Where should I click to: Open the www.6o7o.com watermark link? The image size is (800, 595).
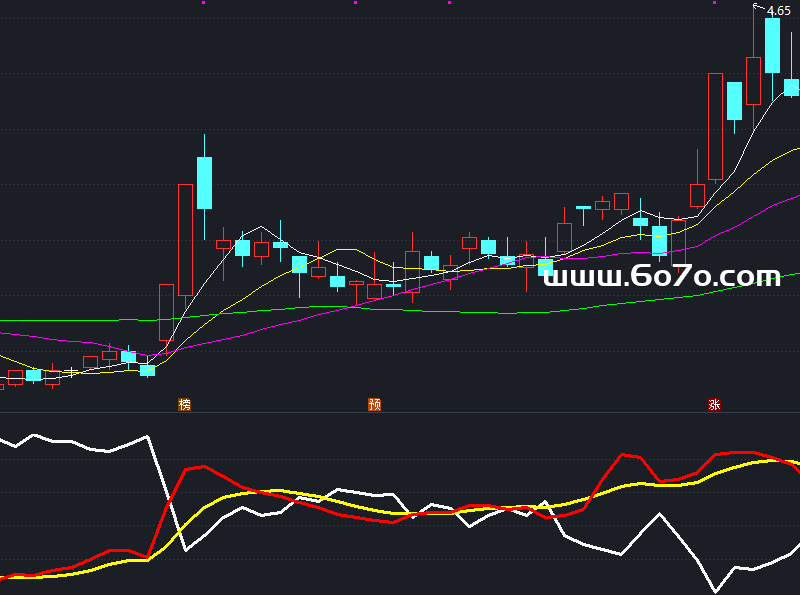661,276
